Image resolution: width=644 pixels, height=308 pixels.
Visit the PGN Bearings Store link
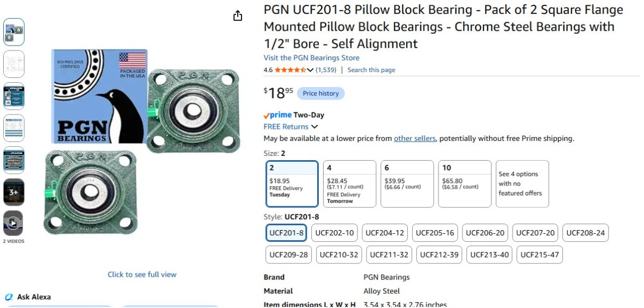pos(311,58)
